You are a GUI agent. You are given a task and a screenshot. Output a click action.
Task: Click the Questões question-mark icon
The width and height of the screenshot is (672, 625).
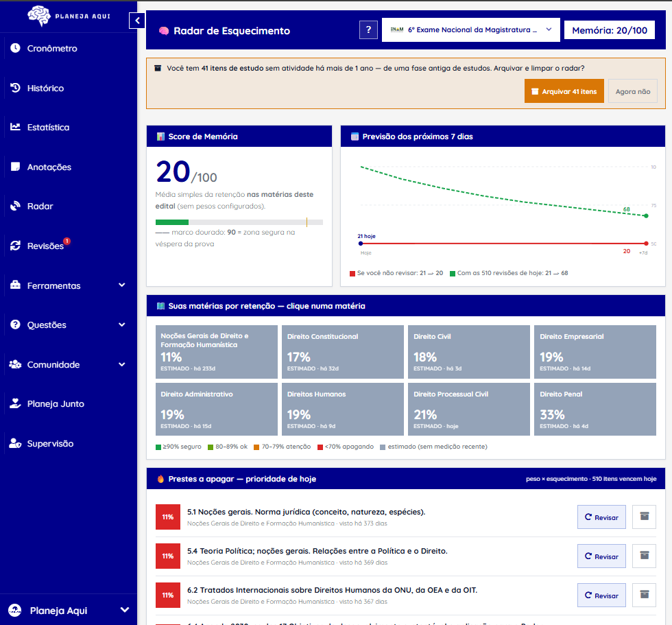(15, 325)
